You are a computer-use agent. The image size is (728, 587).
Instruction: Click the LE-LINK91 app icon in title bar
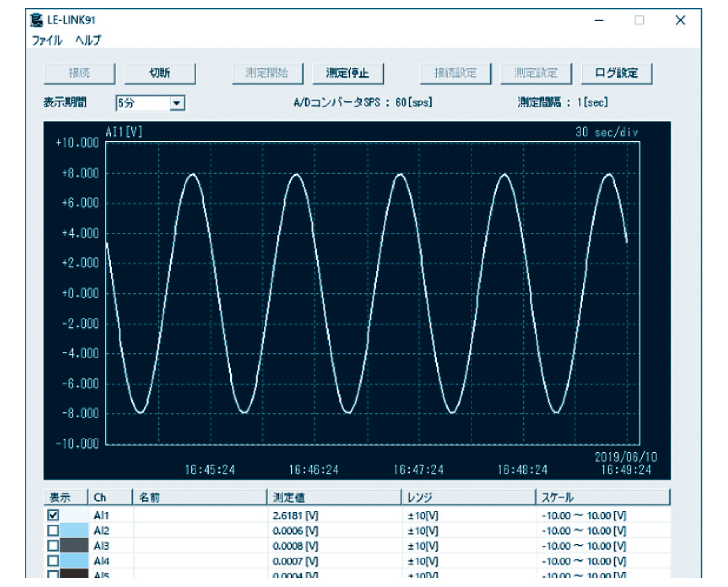(x=37, y=20)
